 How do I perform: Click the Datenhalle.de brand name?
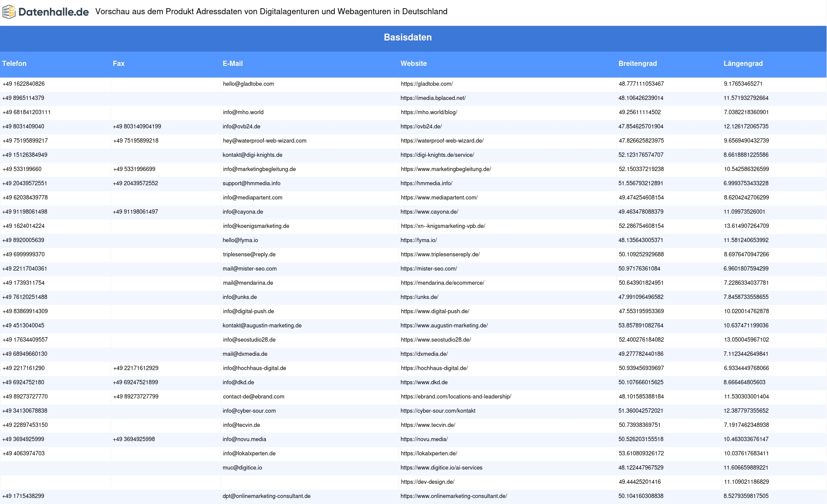[x=54, y=12]
